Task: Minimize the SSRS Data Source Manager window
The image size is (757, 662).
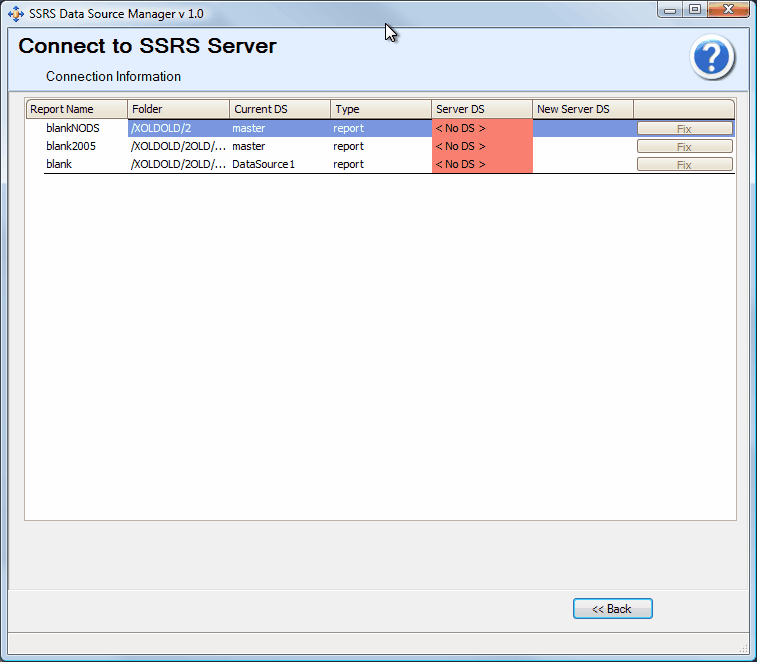Action: (670, 10)
